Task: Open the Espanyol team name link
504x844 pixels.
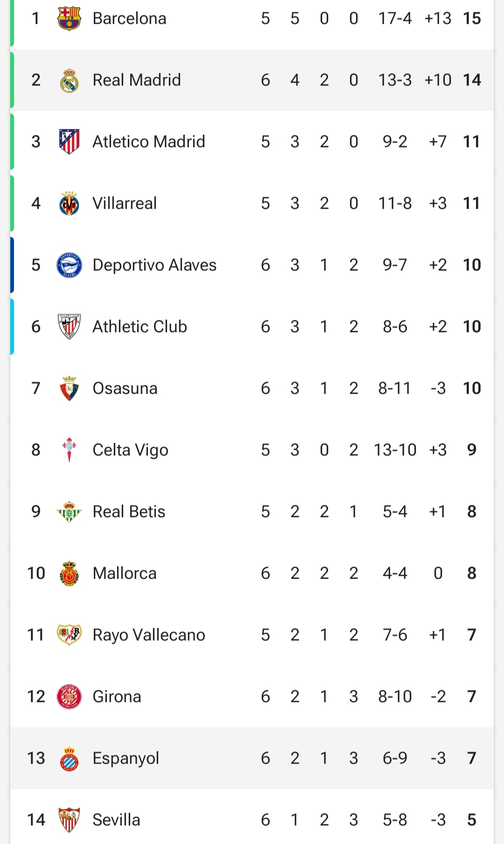Action: (x=126, y=759)
